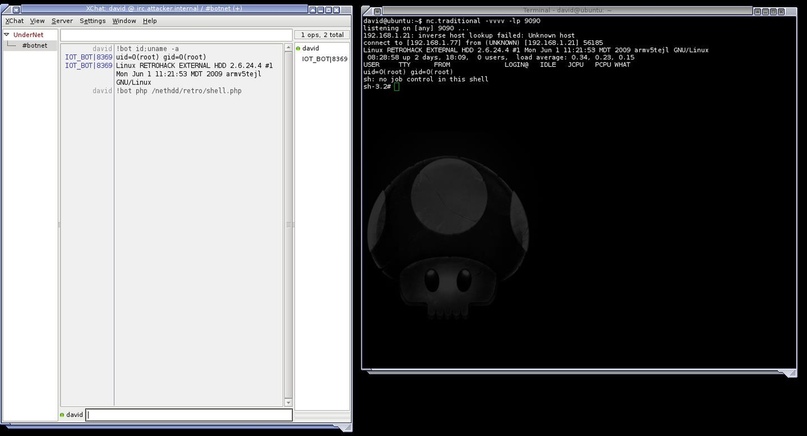Shade the XChat window with roll-up button
Screen dimensions: 807x436
[x=312, y=9]
